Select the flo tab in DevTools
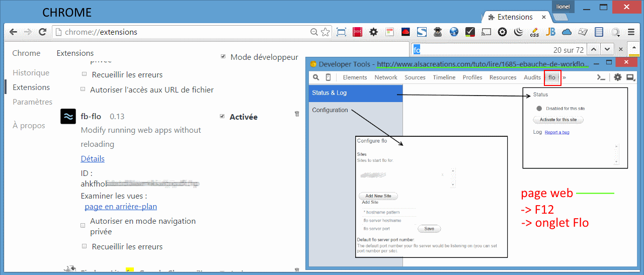The width and height of the screenshot is (644, 275). (x=552, y=77)
